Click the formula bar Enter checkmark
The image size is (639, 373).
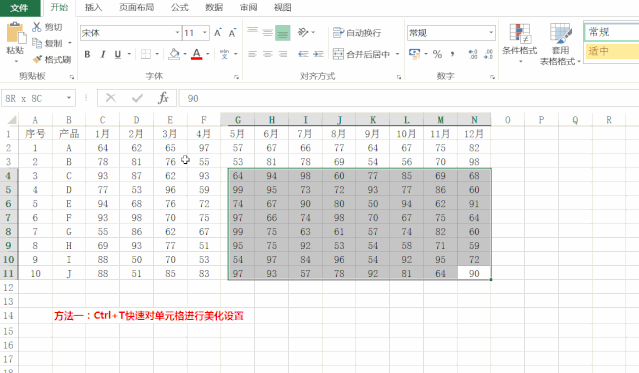click(x=137, y=98)
